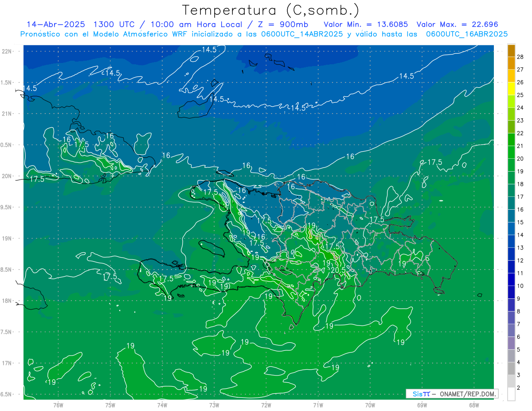Click the "17N" latitude label
Viewport: 532px width, 411px height.
tap(7, 363)
